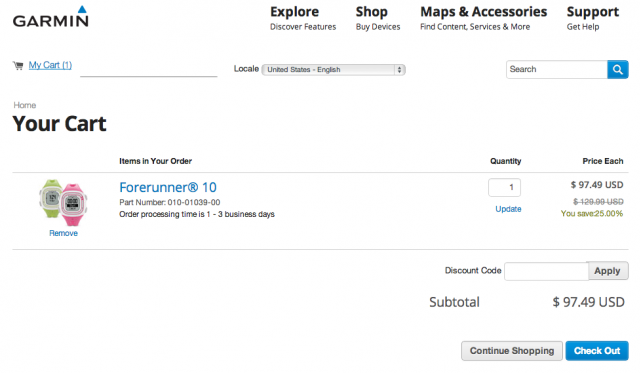The width and height of the screenshot is (640, 373).
Task: Apply the discount code
Action: (607, 271)
